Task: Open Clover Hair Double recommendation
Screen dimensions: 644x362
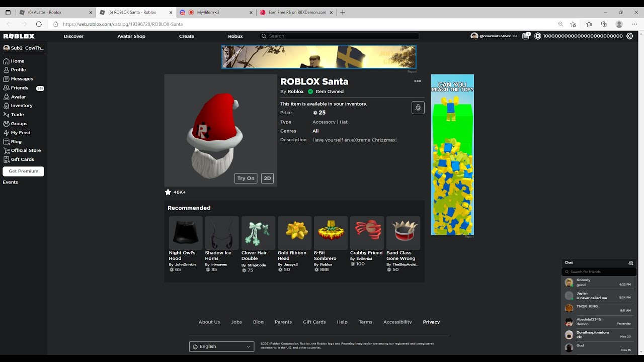Action: click(258, 245)
